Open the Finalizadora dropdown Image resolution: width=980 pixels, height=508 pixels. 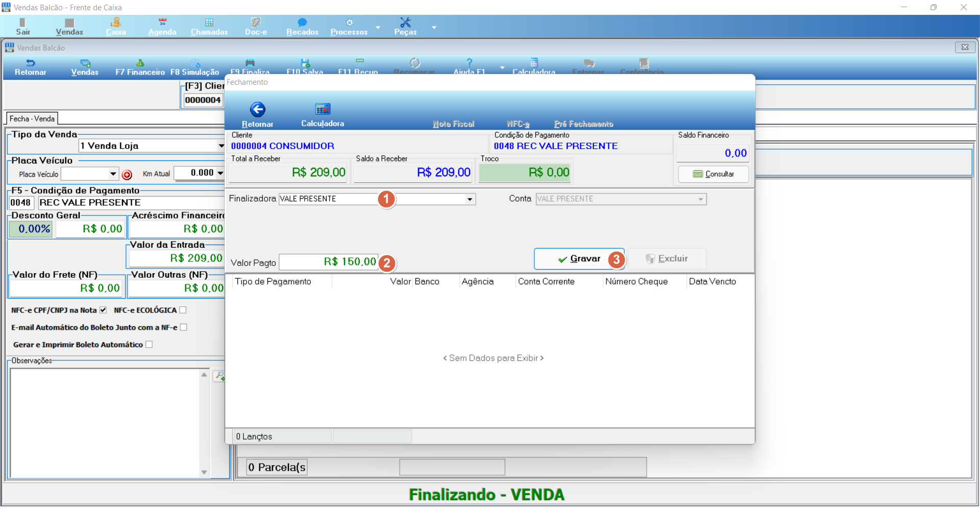click(470, 199)
